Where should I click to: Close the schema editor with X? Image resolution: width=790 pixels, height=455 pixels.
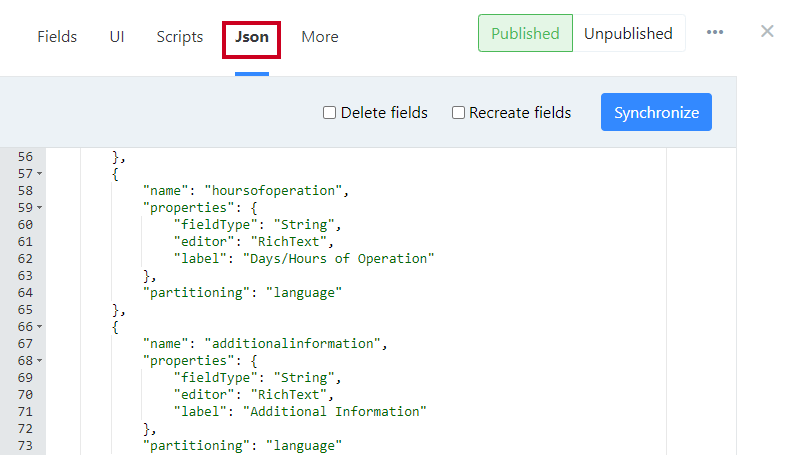point(767,31)
